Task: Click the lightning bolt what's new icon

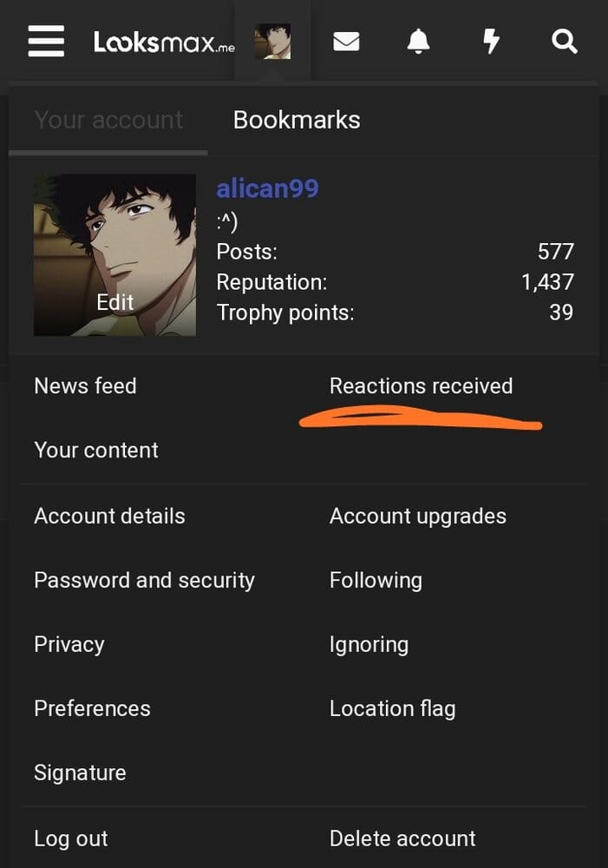Action: coord(491,42)
